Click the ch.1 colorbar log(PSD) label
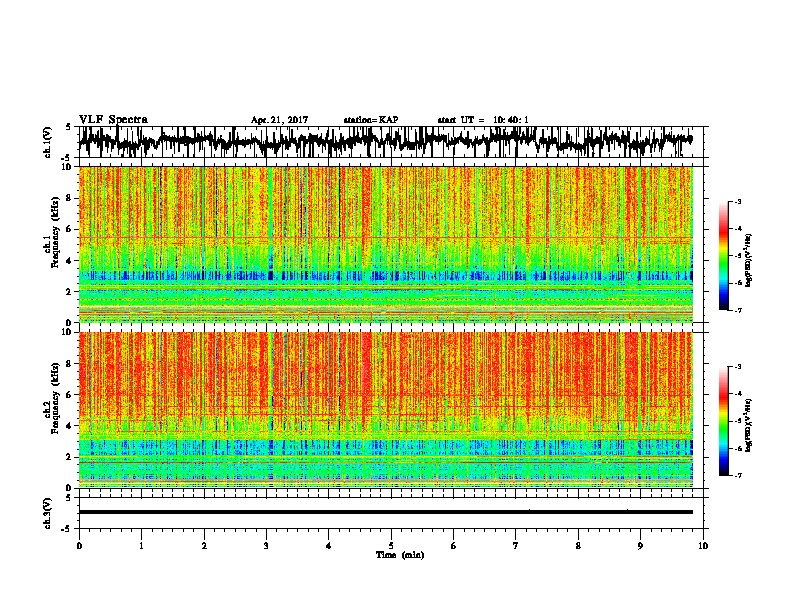The image size is (792, 612). (x=749, y=261)
